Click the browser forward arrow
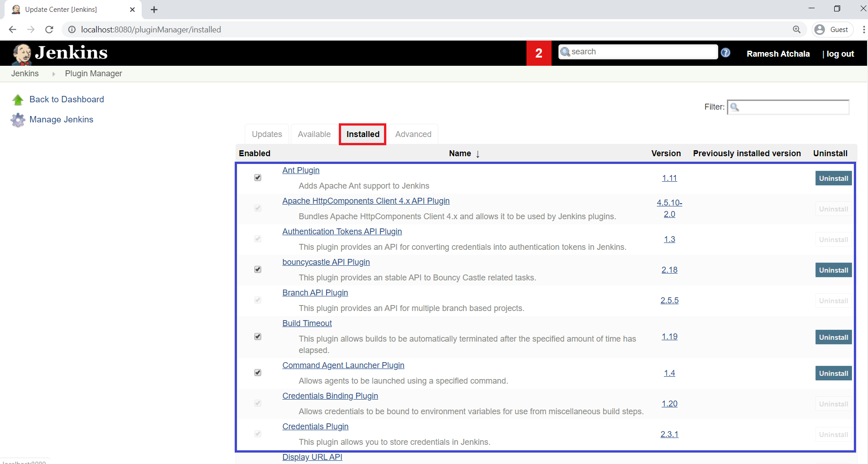 (31, 29)
